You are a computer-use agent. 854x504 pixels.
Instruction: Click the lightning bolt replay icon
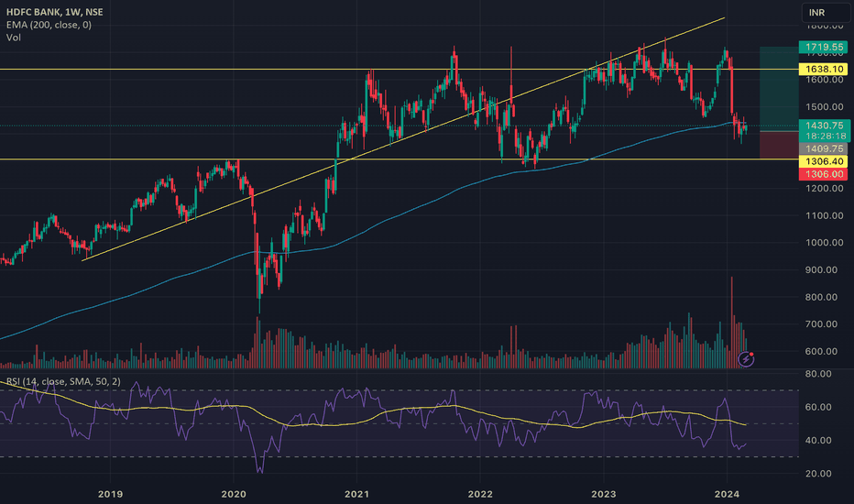pos(746,359)
